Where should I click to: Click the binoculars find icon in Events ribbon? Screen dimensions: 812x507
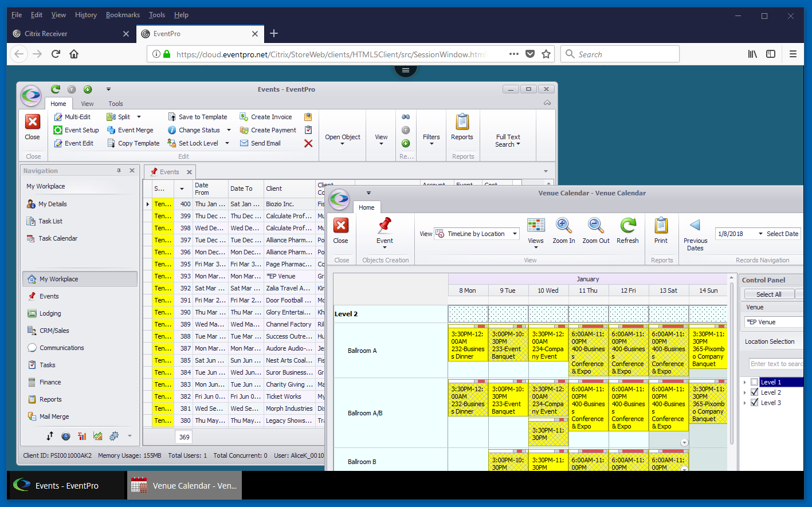click(x=406, y=117)
